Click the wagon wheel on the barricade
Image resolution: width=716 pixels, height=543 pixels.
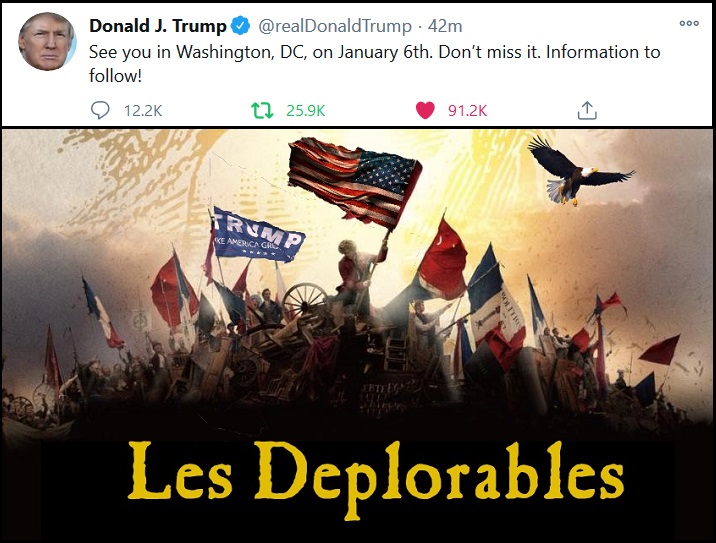pos(305,300)
